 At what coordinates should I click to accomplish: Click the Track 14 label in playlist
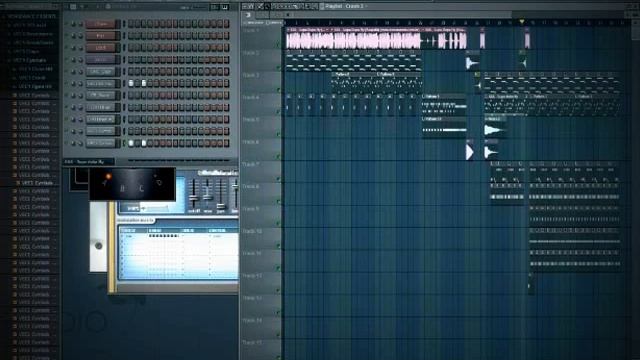pos(252,321)
